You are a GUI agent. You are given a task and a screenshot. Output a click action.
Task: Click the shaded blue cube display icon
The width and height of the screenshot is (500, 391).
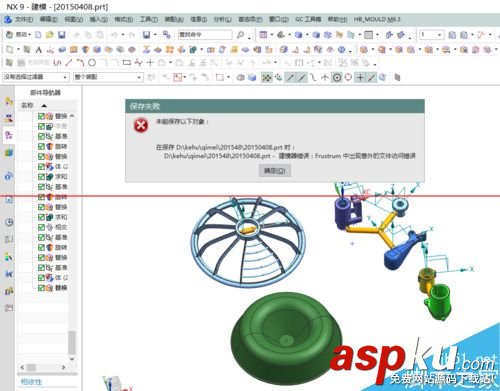pyautogui.click(x=252, y=77)
